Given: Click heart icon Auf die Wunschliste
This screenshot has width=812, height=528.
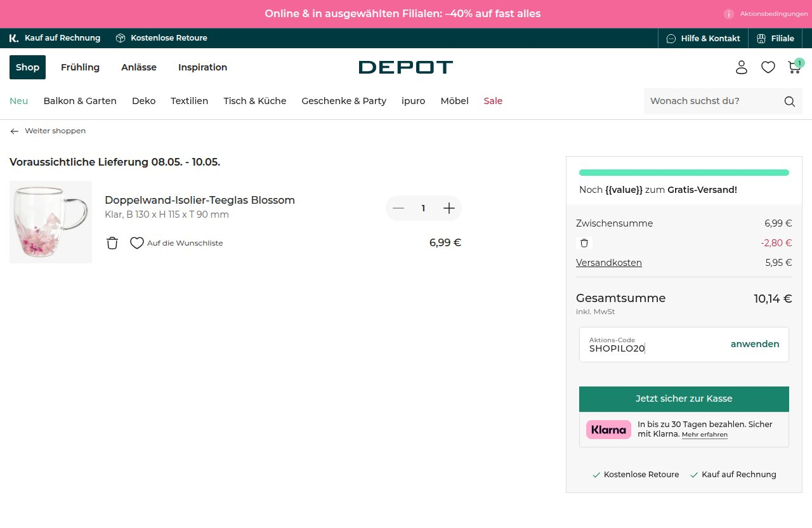Looking at the screenshot, I should pos(137,243).
